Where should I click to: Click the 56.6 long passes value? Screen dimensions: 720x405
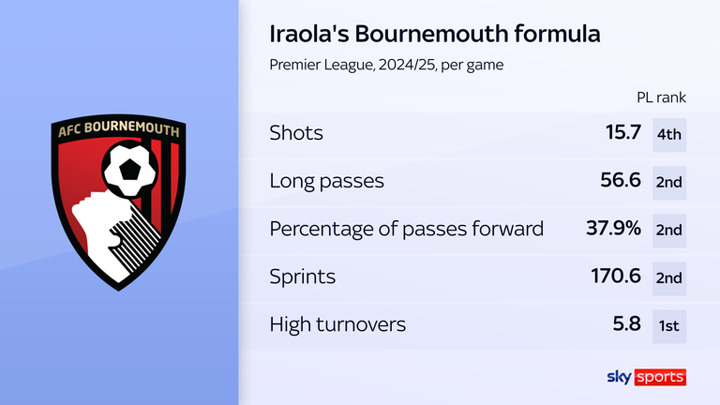pyautogui.click(x=619, y=181)
